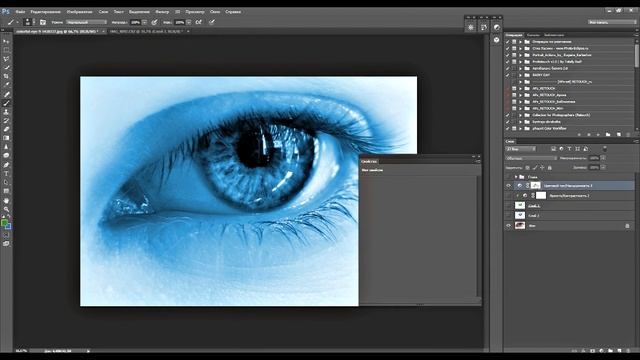Toggle layer filter on/off switch

click(x=604, y=149)
